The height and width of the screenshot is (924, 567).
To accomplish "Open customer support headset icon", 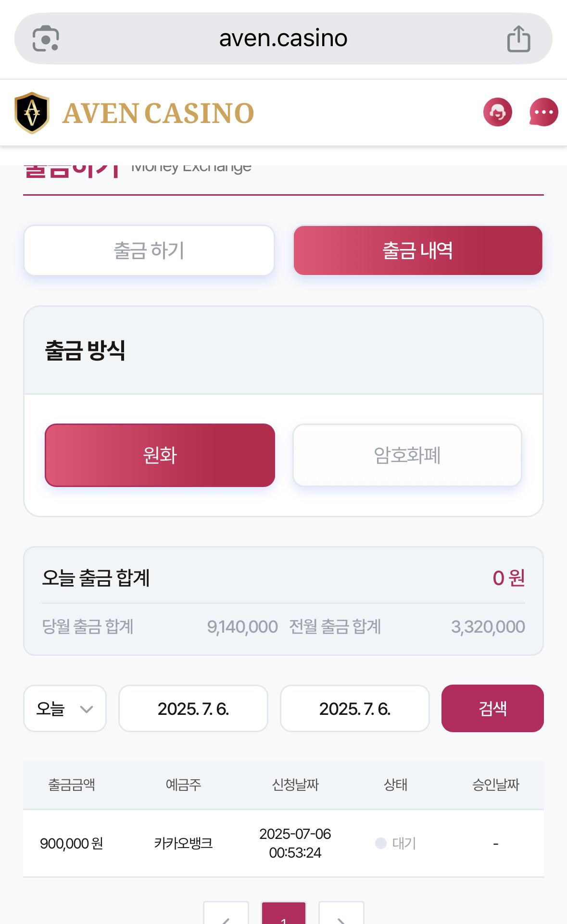I will click(x=497, y=112).
